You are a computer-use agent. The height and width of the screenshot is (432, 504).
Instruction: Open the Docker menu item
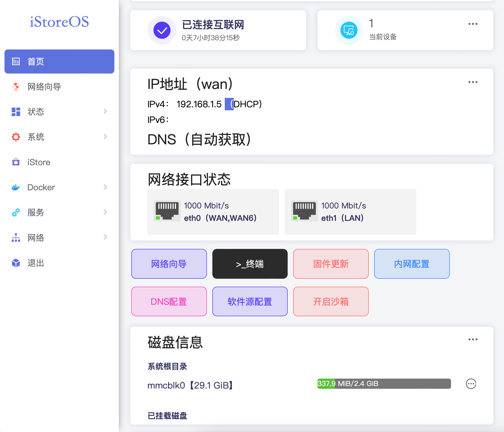click(59, 187)
